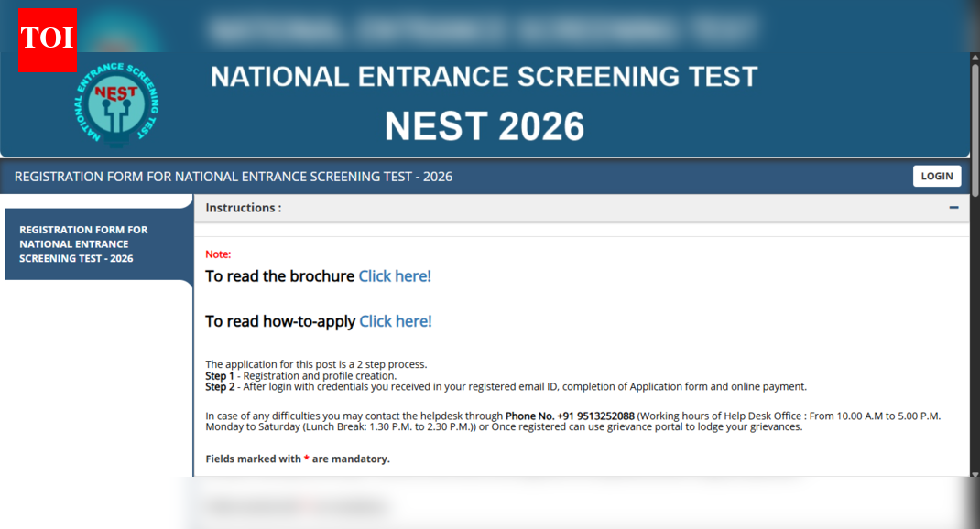Select the Registration Form sidebar tab

(83, 244)
